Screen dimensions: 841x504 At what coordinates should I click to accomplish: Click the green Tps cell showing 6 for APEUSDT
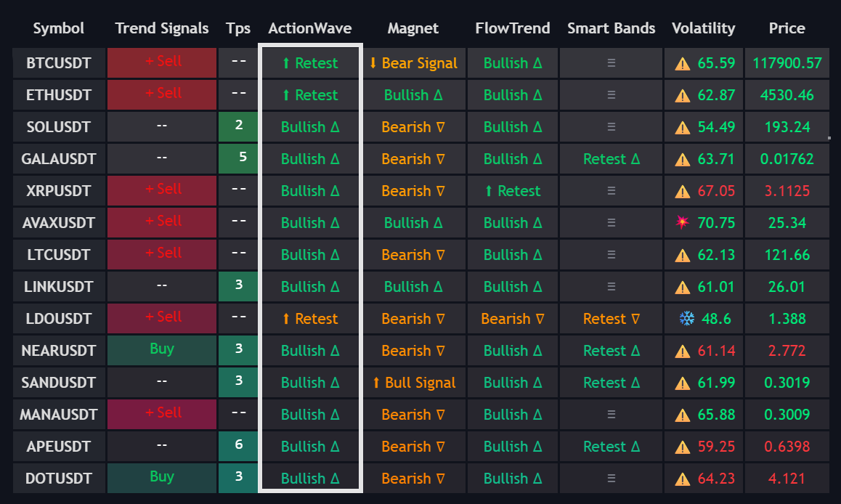click(x=238, y=446)
